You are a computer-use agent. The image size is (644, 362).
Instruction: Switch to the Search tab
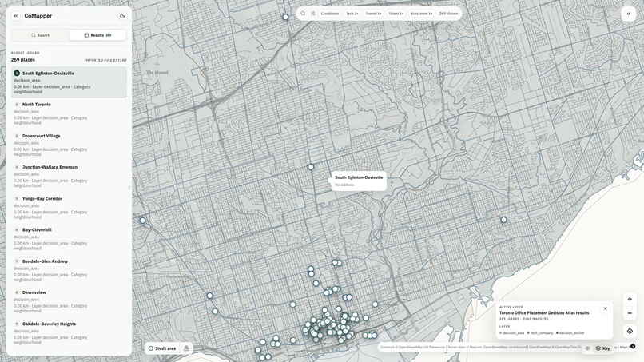40,35
